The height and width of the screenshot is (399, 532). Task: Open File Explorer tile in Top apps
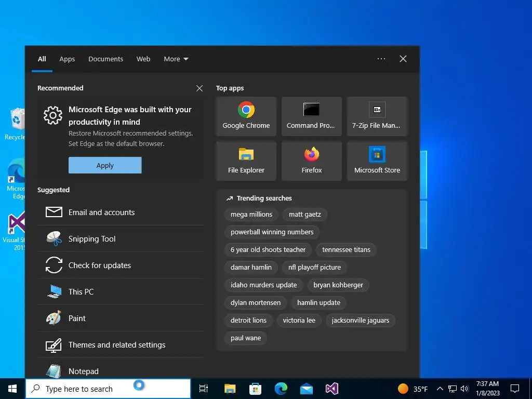pyautogui.click(x=246, y=161)
